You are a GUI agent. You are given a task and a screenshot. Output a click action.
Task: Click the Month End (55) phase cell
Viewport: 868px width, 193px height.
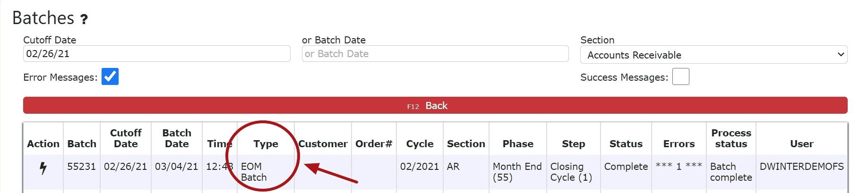coord(517,172)
